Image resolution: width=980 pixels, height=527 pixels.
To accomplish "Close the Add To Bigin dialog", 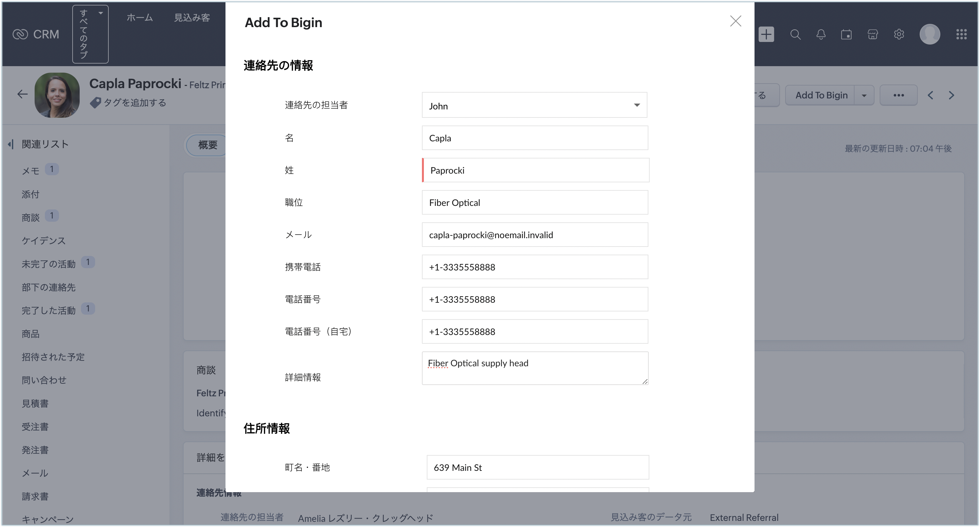I will click(x=735, y=21).
